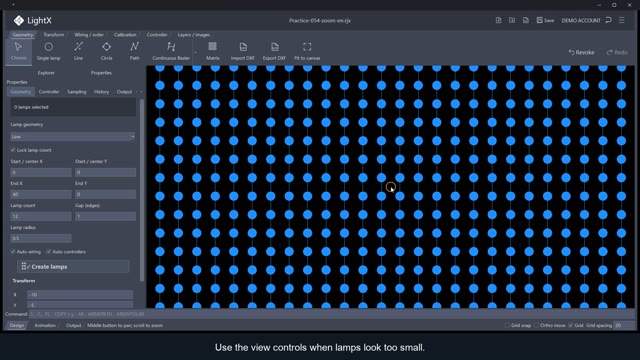
Task: Enable Grid snap checkbox
Action: (507, 325)
